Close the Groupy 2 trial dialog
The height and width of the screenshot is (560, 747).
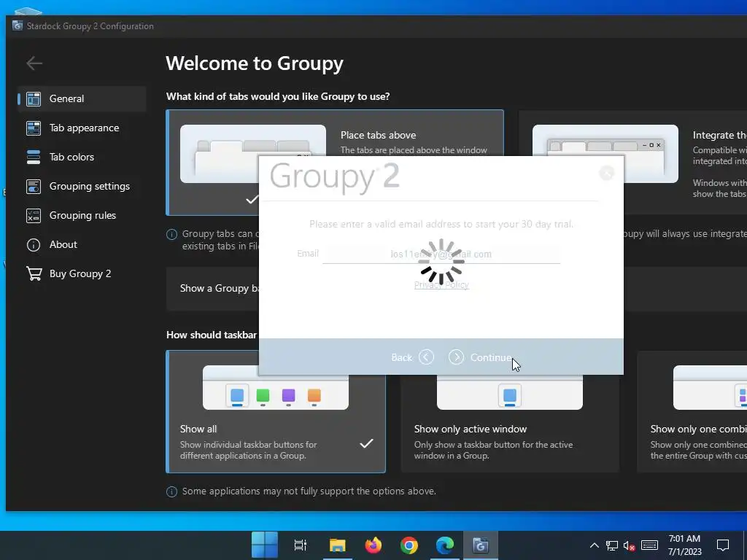click(606, 173)
